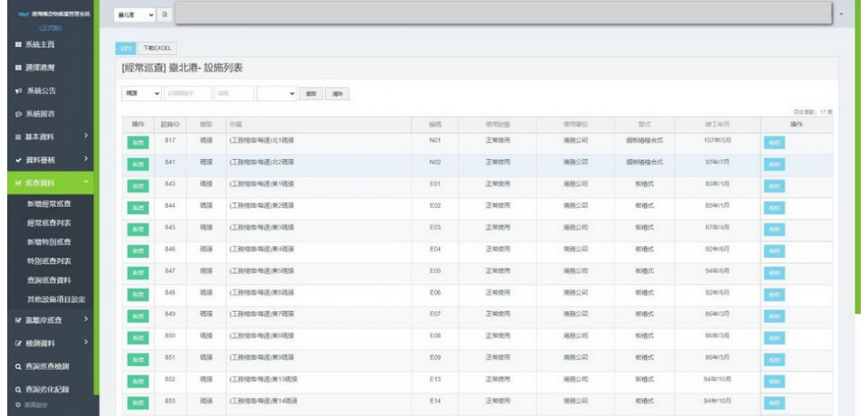Click the facility name keyword input field
The image size is (868, 416).
[x=188, y=93]
